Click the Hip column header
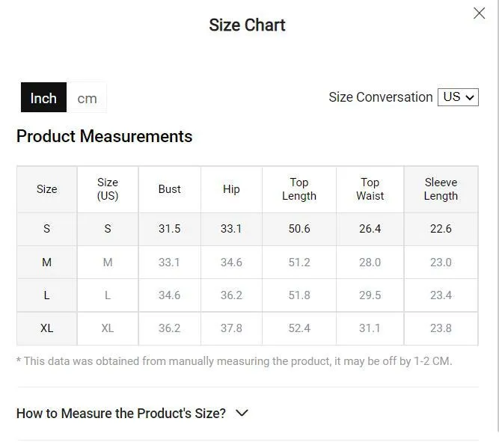 coord(231,189)
